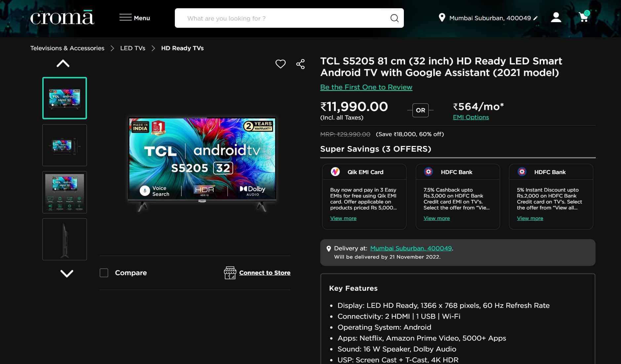621x364 pixels.
Task: Click the main TCL TV product image
Action: pyautogui.click(x=202, y=164)
